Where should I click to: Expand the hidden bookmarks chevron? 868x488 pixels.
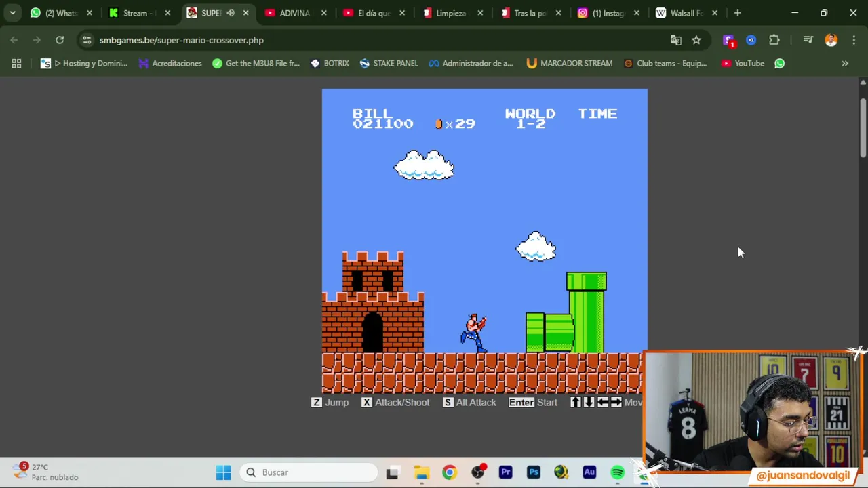845,63
